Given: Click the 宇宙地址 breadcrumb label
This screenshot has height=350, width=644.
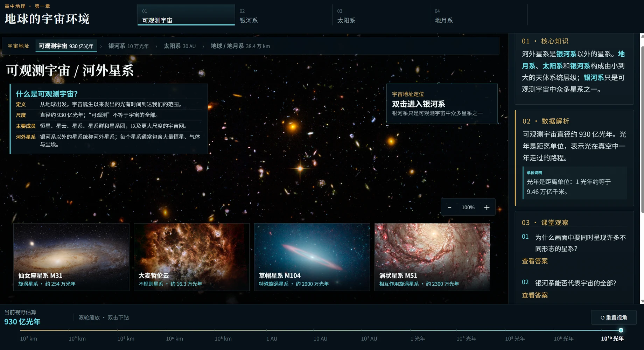Looking at the screenshot, I should 18,46.
